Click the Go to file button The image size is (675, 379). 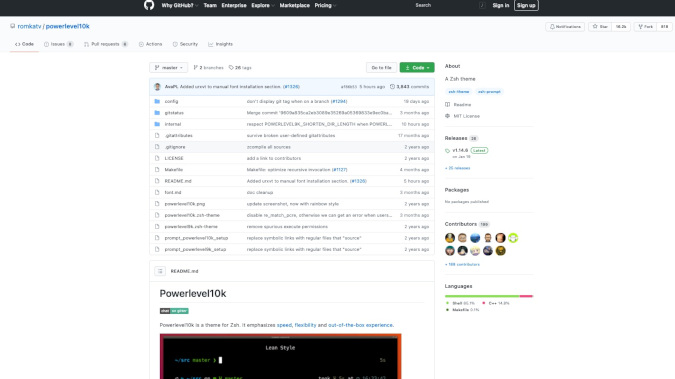[381, 68]
